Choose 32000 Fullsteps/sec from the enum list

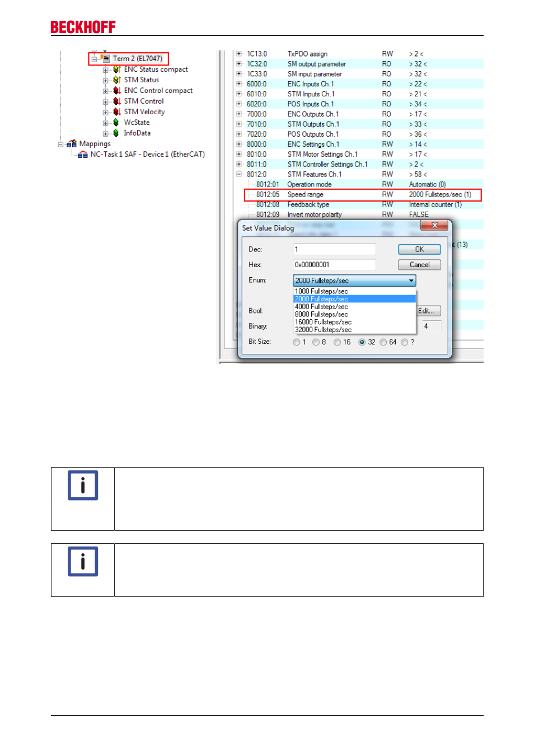click(x=354, y=330)
